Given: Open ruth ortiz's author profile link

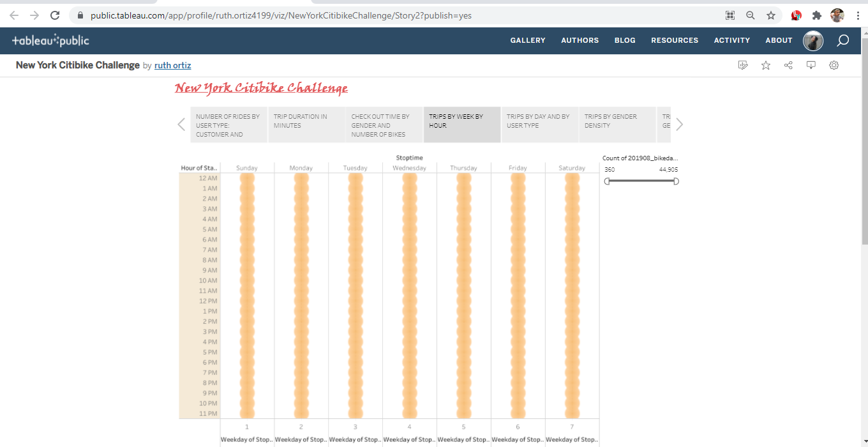Looking at the screenshot, I should click(172, 64).
